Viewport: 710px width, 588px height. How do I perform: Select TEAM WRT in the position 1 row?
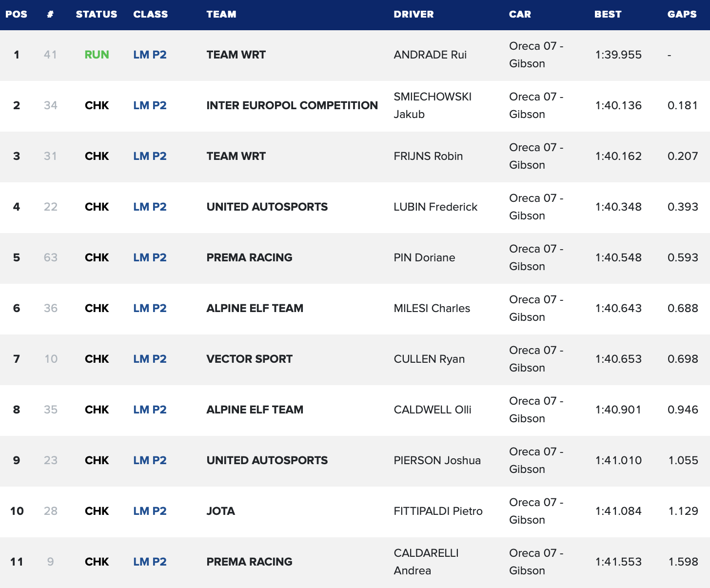[x=236, y=55]
